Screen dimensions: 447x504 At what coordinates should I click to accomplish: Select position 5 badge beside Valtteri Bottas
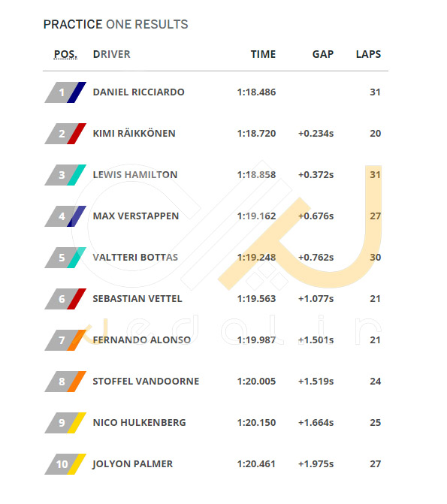point(65,258)
